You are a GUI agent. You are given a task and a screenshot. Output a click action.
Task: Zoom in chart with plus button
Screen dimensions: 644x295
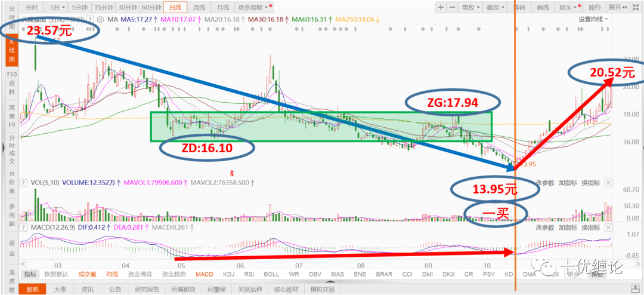pos(441,7)
